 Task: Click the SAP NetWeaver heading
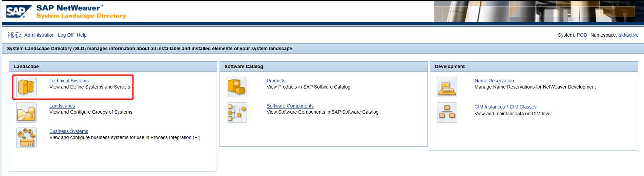tap(69, 8)
